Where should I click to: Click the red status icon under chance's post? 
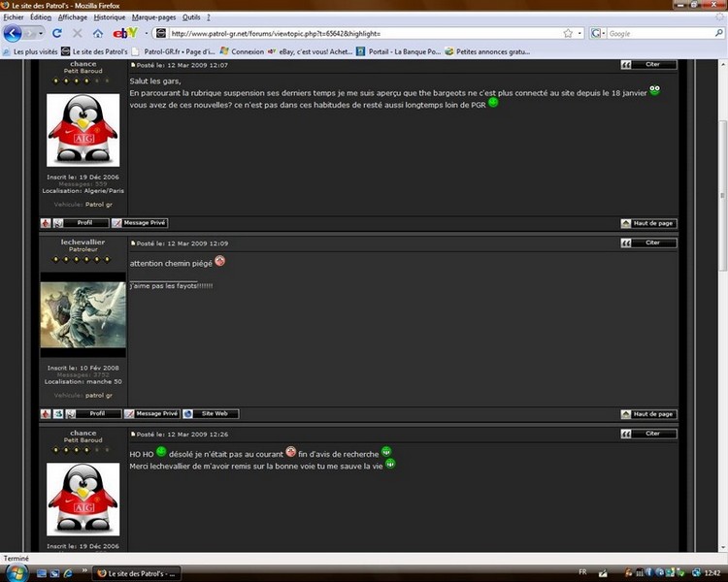click(46, 223)
